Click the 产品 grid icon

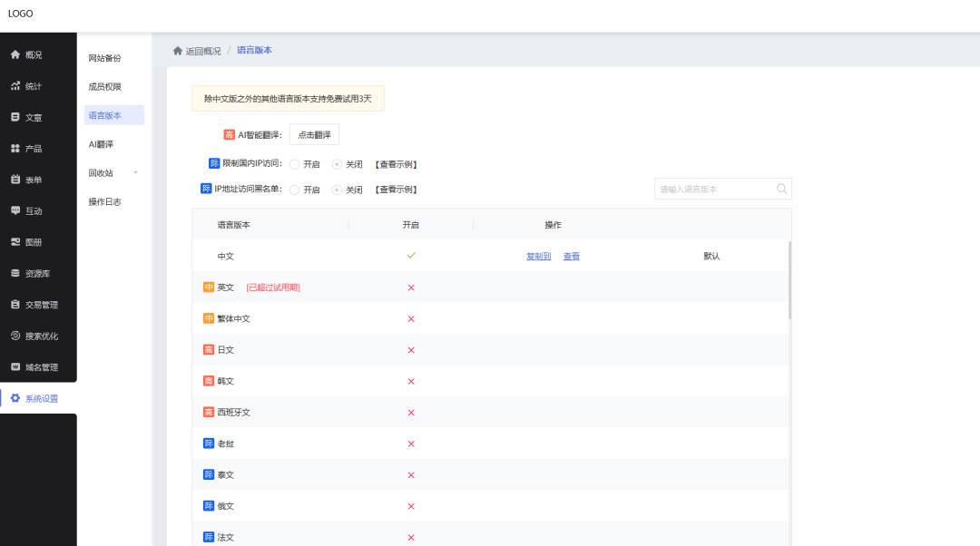coord(15,149)
